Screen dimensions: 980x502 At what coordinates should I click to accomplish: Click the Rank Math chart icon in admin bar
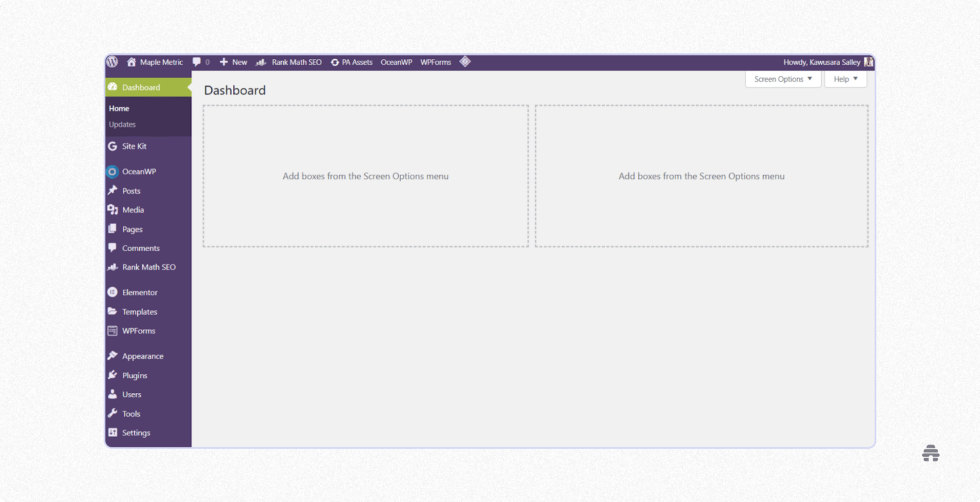tap(261, 62)
